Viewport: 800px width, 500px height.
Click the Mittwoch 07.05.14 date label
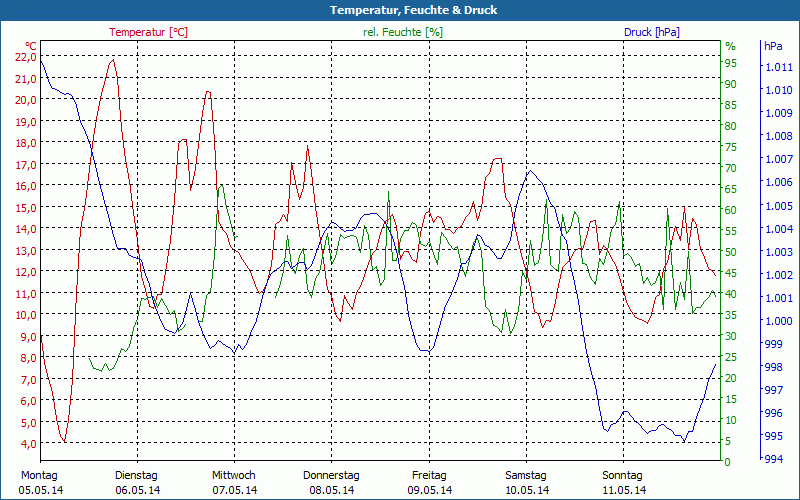coord(234,482)
